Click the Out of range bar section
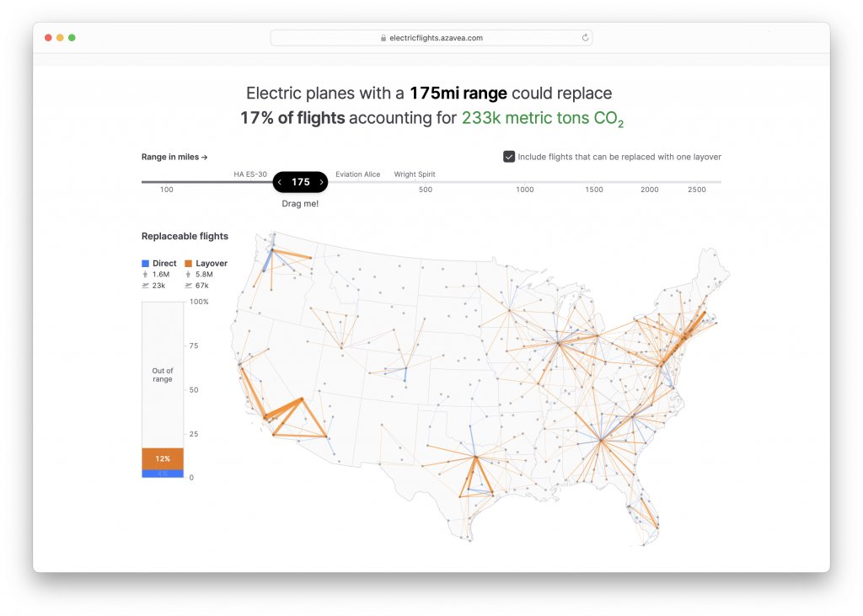Image resolution: width=863 pixels, height=616 pixels. 161,374
